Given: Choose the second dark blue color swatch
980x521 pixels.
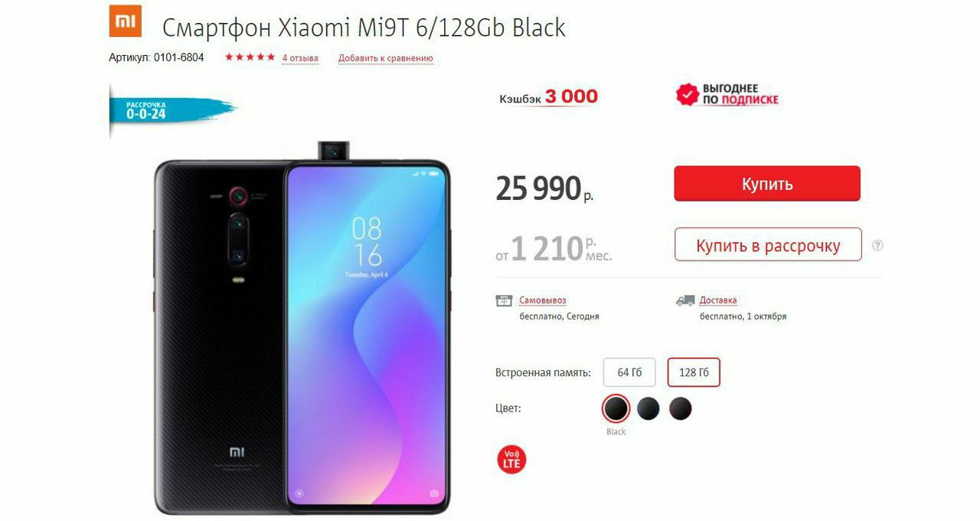Looking at the screenshot, I should pyautogui.click(x=648, y=408).
